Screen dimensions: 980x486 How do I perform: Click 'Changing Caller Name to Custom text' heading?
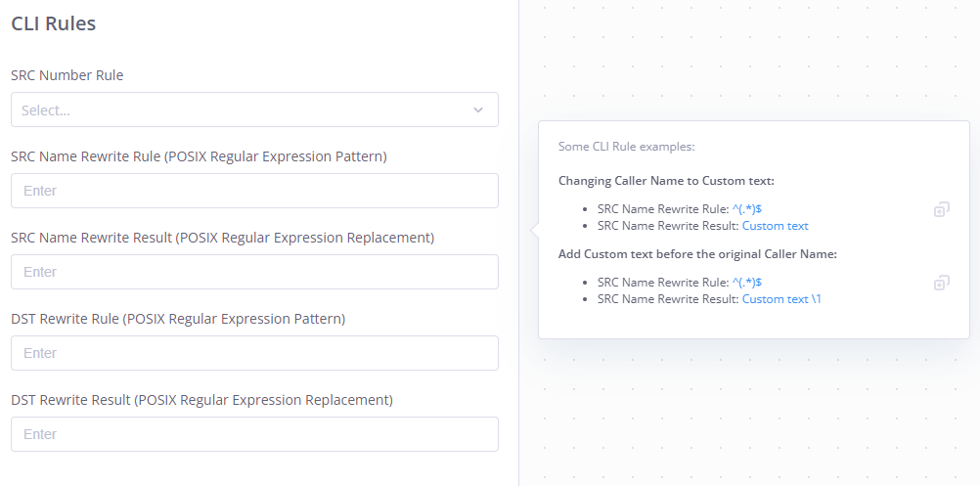click(x=666, y=181)
